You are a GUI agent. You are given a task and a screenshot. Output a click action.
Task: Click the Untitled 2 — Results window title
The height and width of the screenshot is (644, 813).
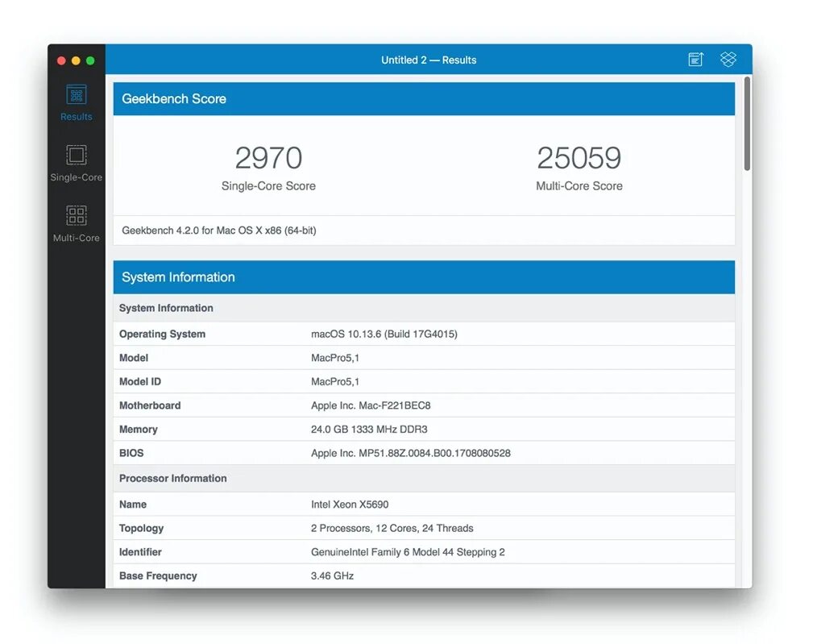(x=429, y=60)
